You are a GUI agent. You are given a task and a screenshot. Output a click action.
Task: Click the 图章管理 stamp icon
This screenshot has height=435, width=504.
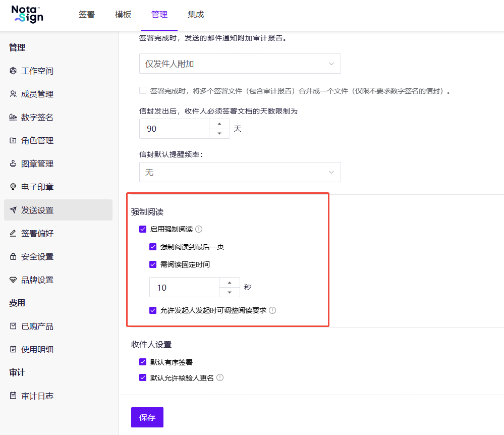pos(13,164)
